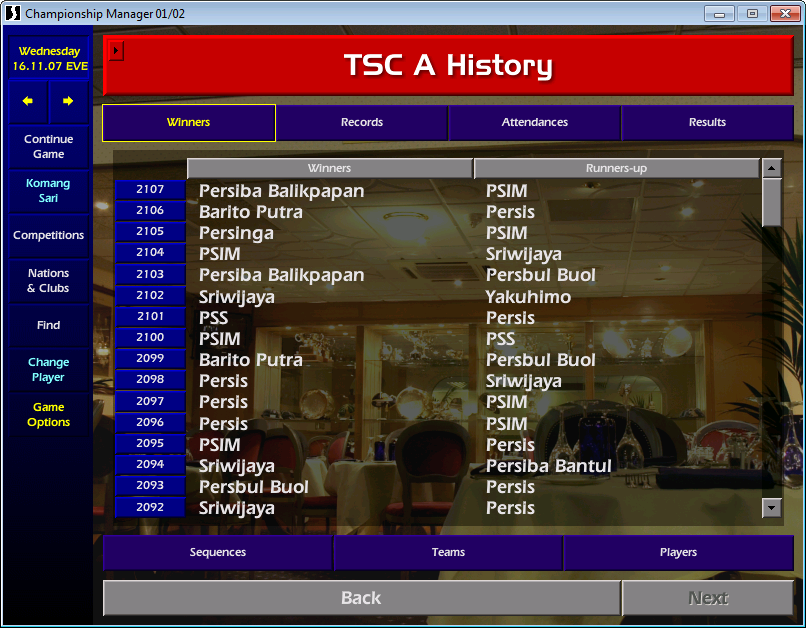Open the Attendances tab
The image size is (806, 628).
[535, 122]
